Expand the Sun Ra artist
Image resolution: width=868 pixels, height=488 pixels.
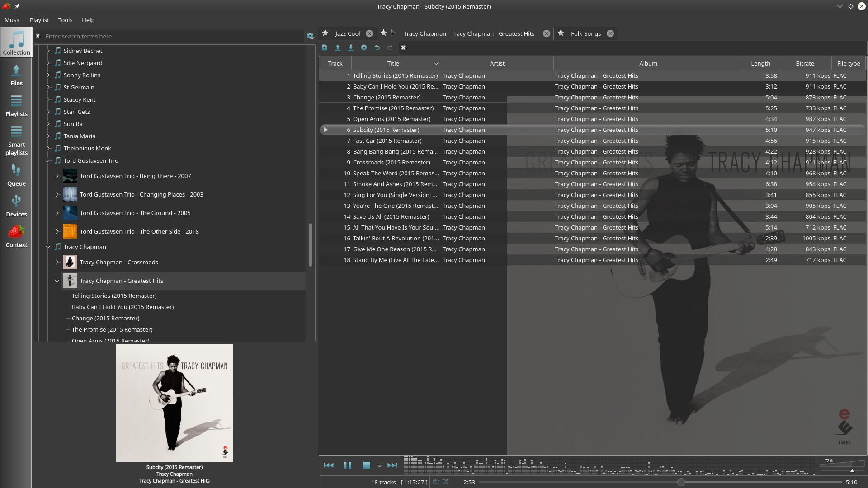[48, 124]
